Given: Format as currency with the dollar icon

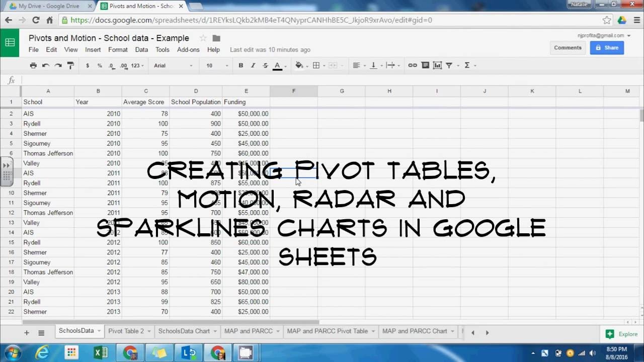Looking at the screenshot, I should click(88, 65).
